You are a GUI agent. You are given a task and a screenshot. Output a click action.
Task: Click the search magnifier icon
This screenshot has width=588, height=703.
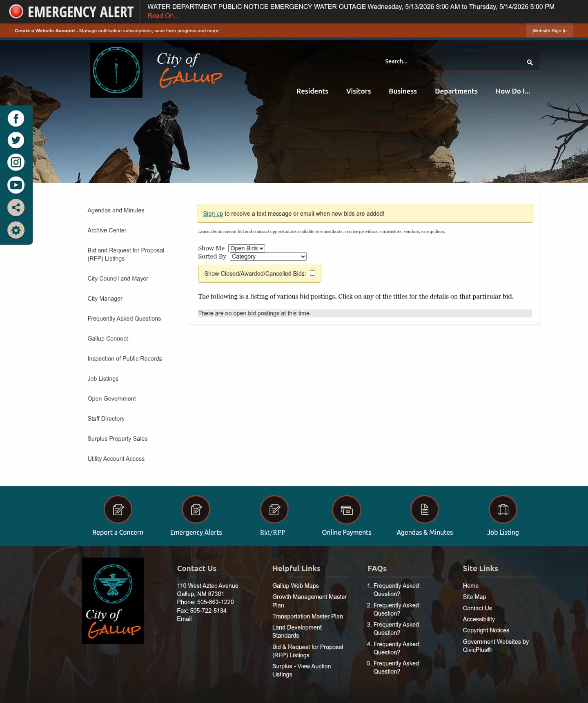tap(530, 62)
